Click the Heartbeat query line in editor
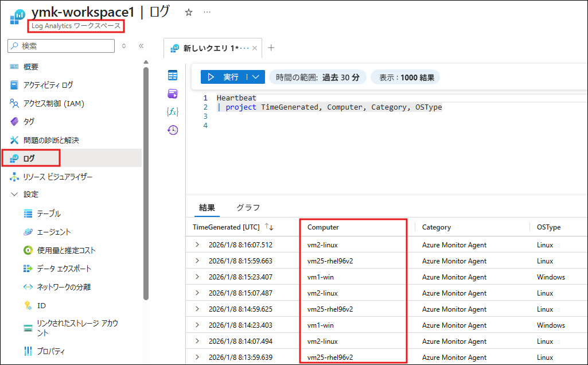 coord(236,98)
